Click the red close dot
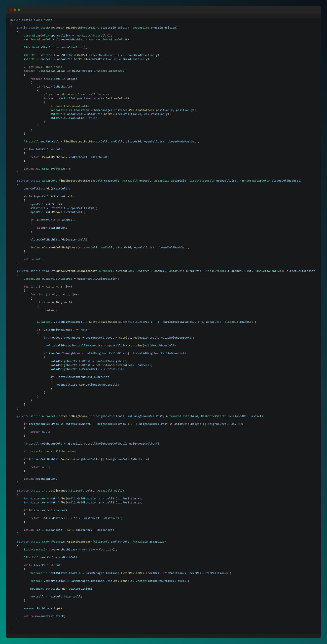 [x=11, y=10]
